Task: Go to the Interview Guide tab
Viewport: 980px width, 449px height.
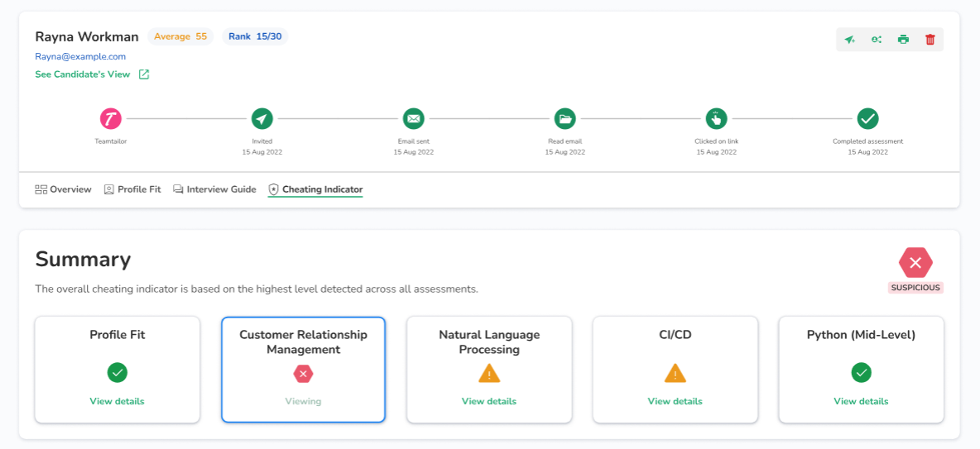Action: [214, 189]
